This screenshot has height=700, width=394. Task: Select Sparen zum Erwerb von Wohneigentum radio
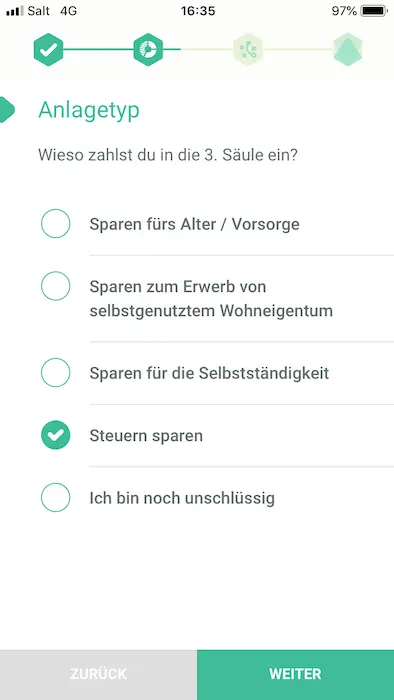click(x=56, y=286)
